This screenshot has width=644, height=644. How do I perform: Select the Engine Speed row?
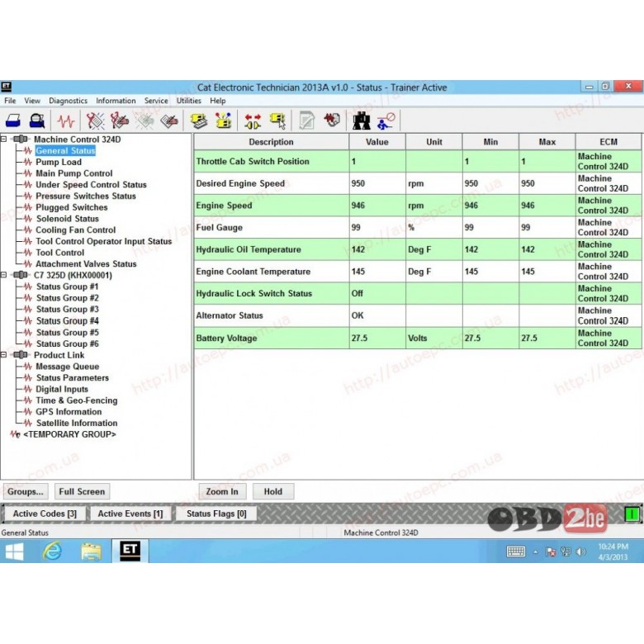418,206
